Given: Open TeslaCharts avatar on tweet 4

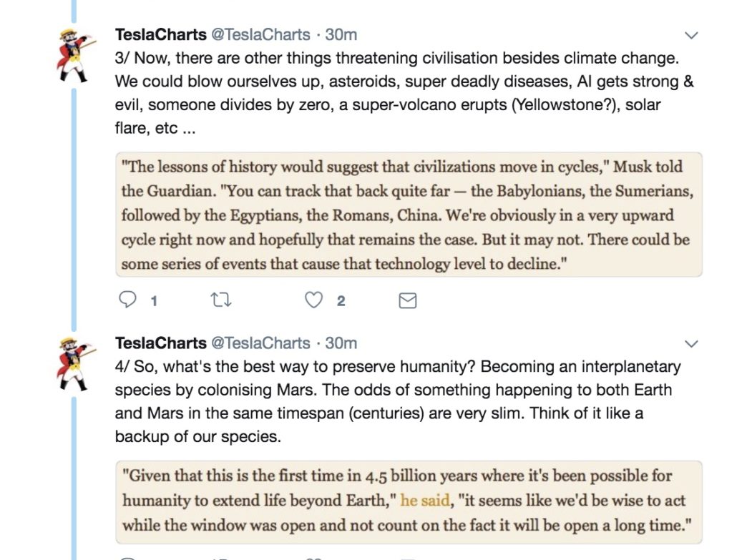Looking at the screenshot, I should click(x=75, y=365).
